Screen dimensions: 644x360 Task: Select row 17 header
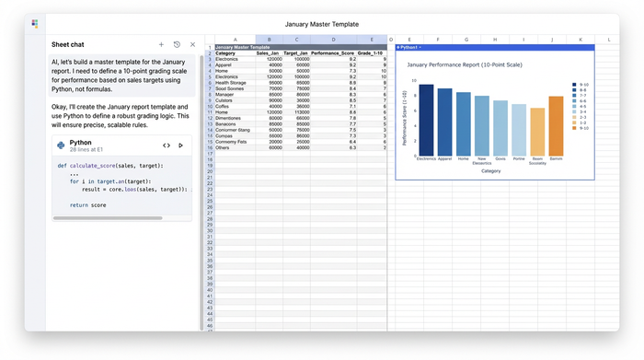[210, 154]
